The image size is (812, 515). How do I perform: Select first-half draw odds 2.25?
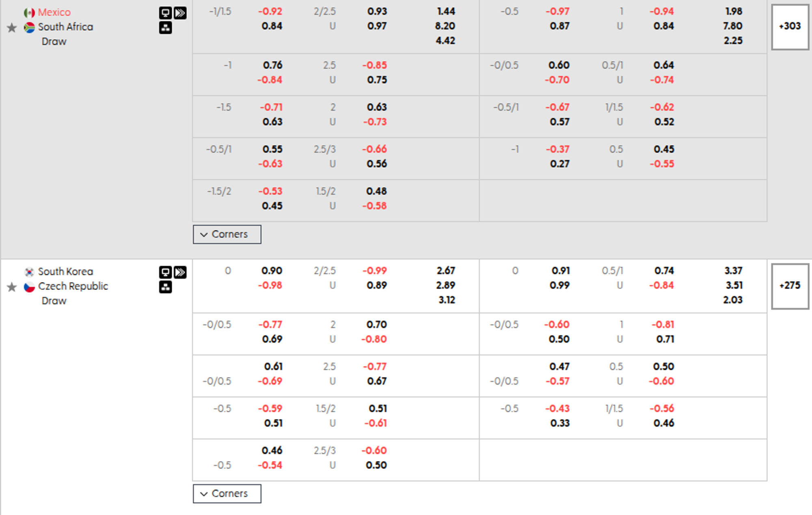(x=733, y=41)
